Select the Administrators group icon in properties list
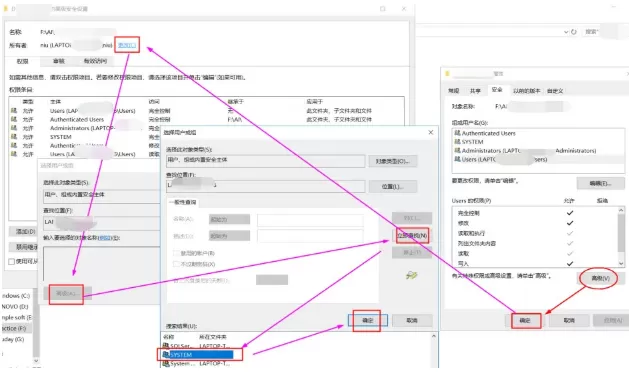629x375 pixels. coord(457,150)
